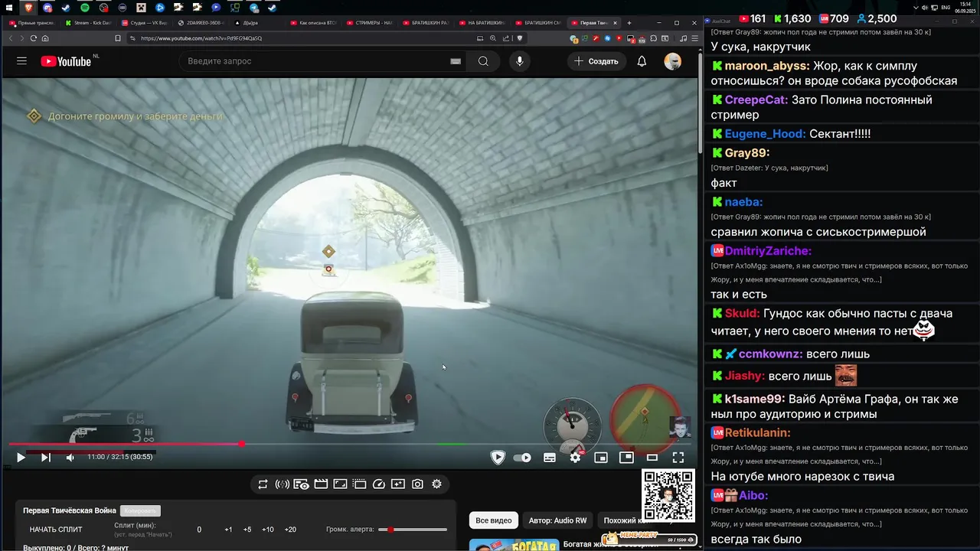Click the maroon_abyss username in chat

point(766,66)
